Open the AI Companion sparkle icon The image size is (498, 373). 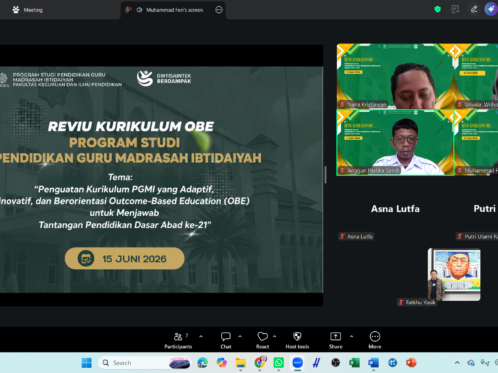491,9
